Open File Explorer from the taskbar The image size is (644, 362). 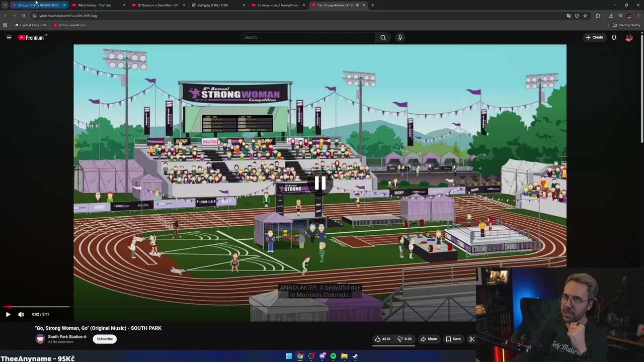[344, 356]
